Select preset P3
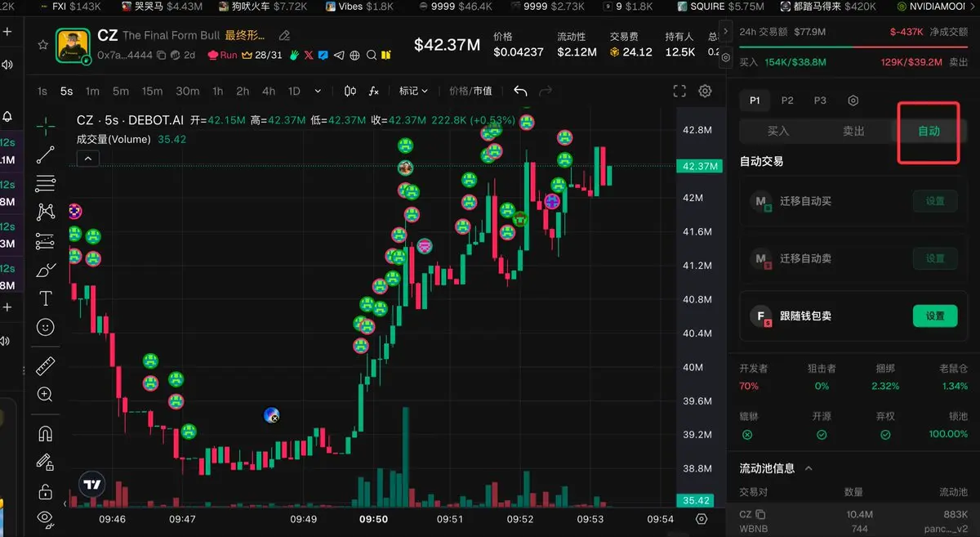Screen dimensions: 980x537 pyautogui.click(x=820, y=101)
